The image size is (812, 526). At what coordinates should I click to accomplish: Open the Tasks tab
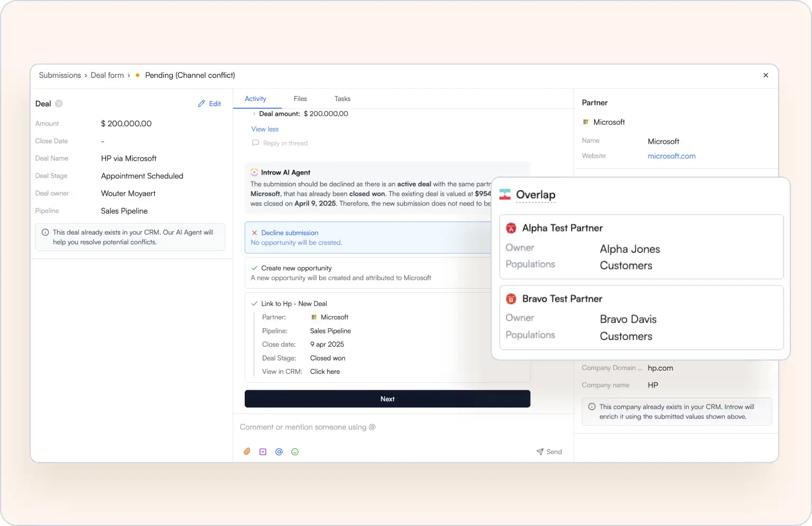[x=343, y=99]
